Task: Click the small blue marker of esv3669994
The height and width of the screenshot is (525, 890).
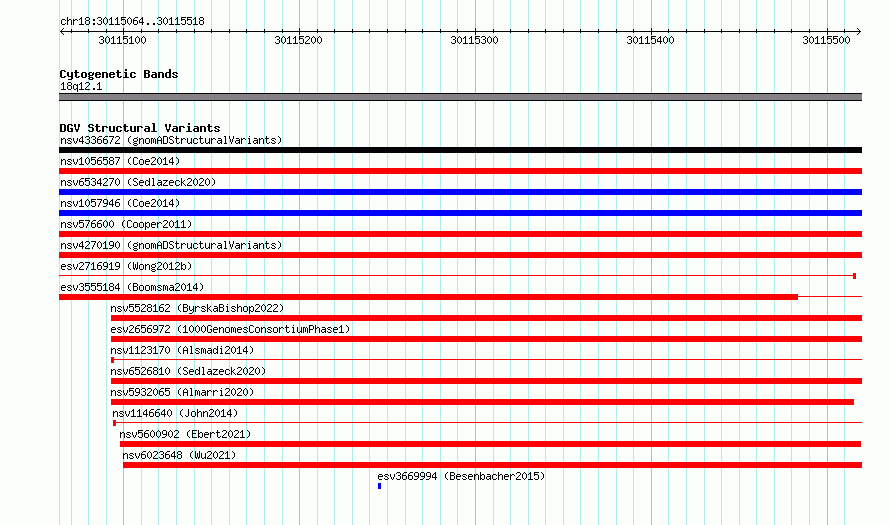Action: (379, 486)
